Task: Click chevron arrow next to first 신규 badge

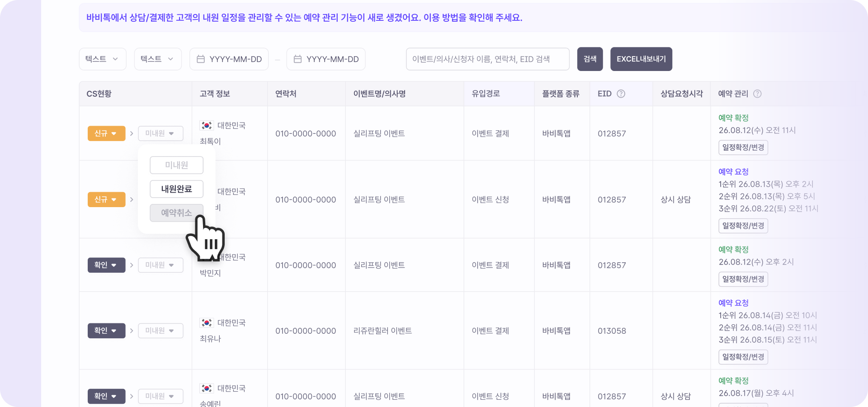Action: 132,133
